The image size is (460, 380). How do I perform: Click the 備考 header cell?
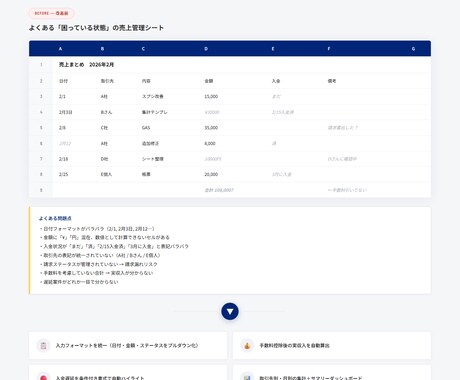coord(332,81)
